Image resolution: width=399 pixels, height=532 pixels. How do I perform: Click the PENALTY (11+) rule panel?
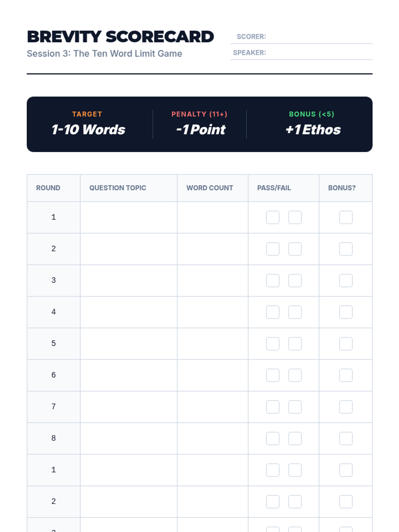pos(199,124)
